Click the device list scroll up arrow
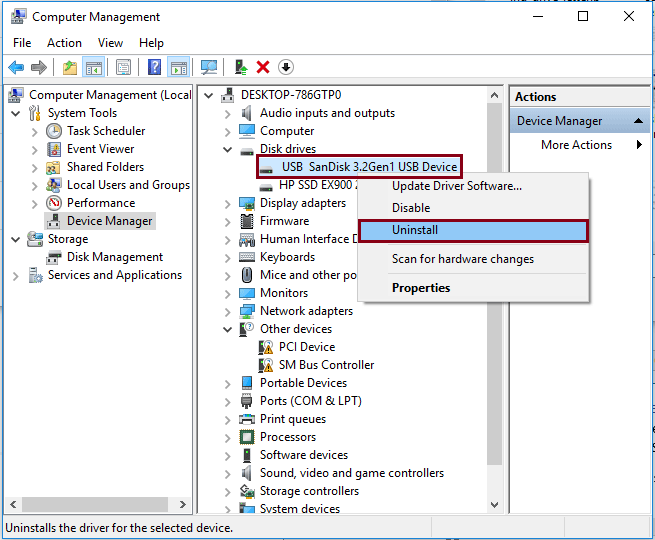 click(495, 95)
